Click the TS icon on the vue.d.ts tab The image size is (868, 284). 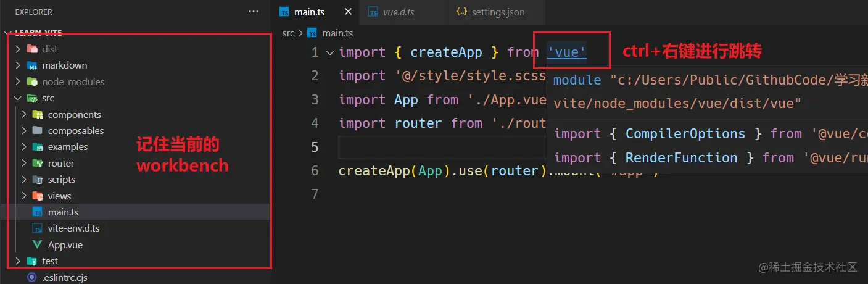coord(373,12)
